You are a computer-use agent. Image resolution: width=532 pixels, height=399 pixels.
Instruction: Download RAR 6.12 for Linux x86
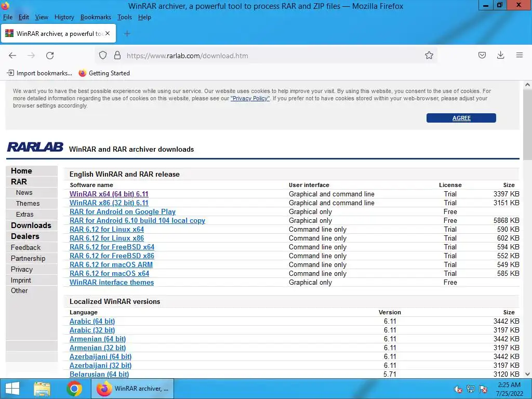pos(107,238)
